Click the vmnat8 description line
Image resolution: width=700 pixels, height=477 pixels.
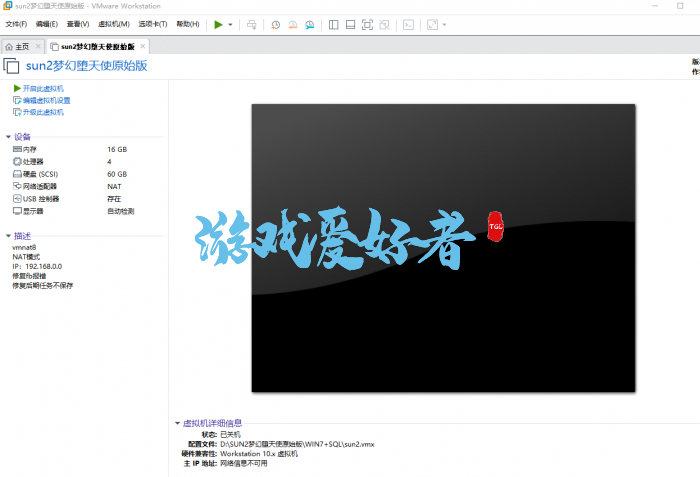pos(24,247)
